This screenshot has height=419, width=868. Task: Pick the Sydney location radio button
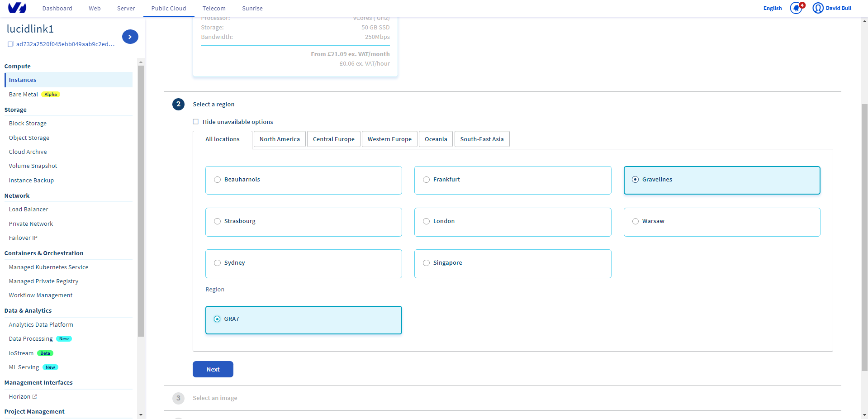(217, 263)
